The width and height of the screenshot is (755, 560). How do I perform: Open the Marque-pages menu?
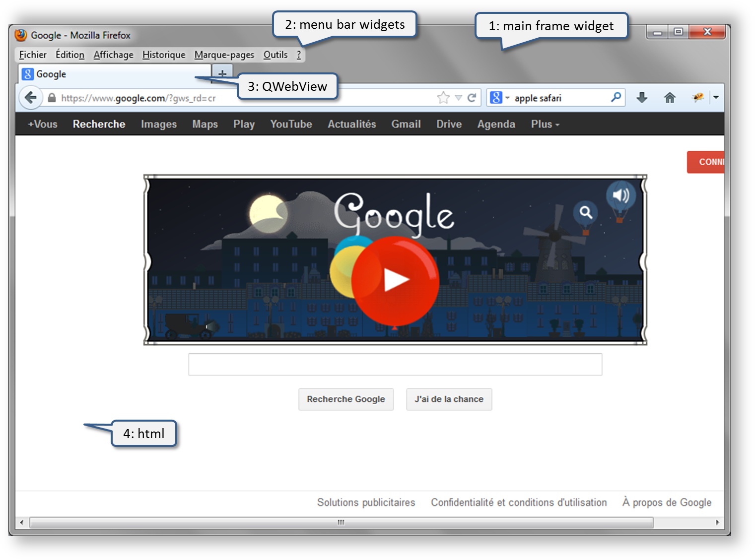tap(224, 55)
